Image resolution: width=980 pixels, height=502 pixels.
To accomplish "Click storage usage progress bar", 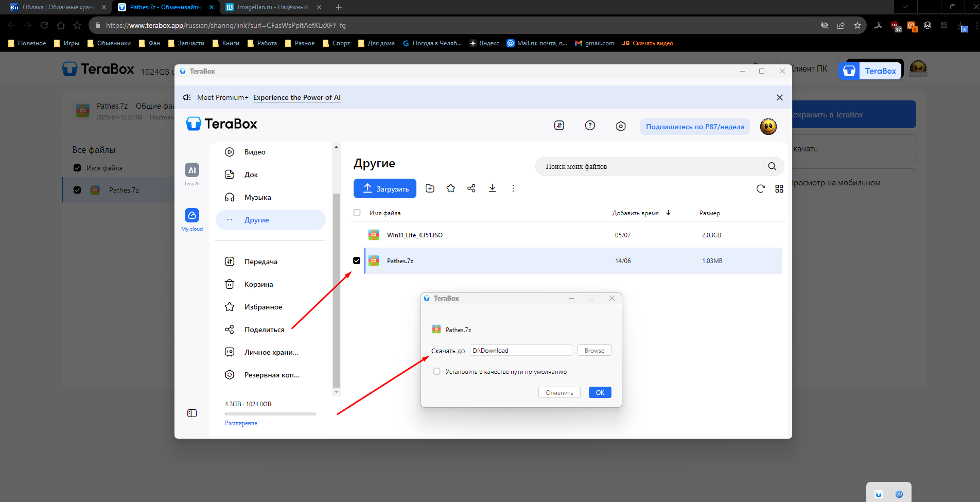I will click(271, 414).
